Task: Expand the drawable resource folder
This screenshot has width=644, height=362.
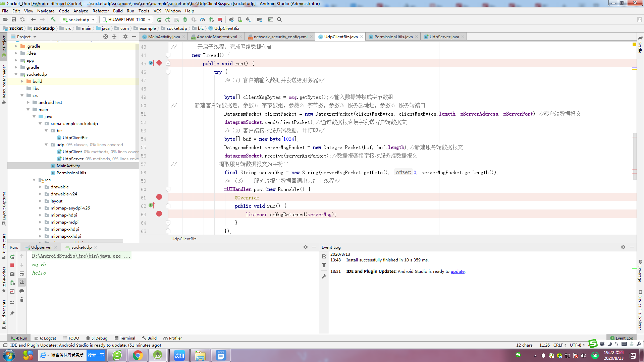Action: point(40,187)
